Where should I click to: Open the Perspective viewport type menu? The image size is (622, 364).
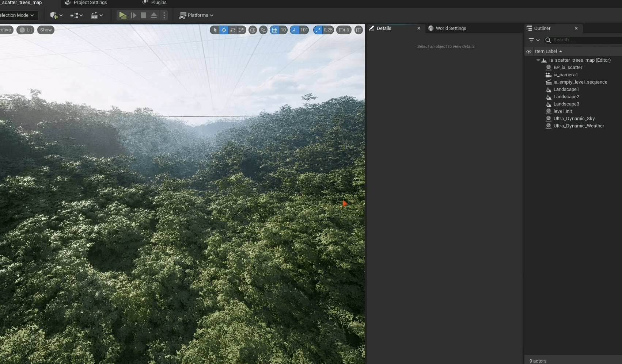(6, 30)
